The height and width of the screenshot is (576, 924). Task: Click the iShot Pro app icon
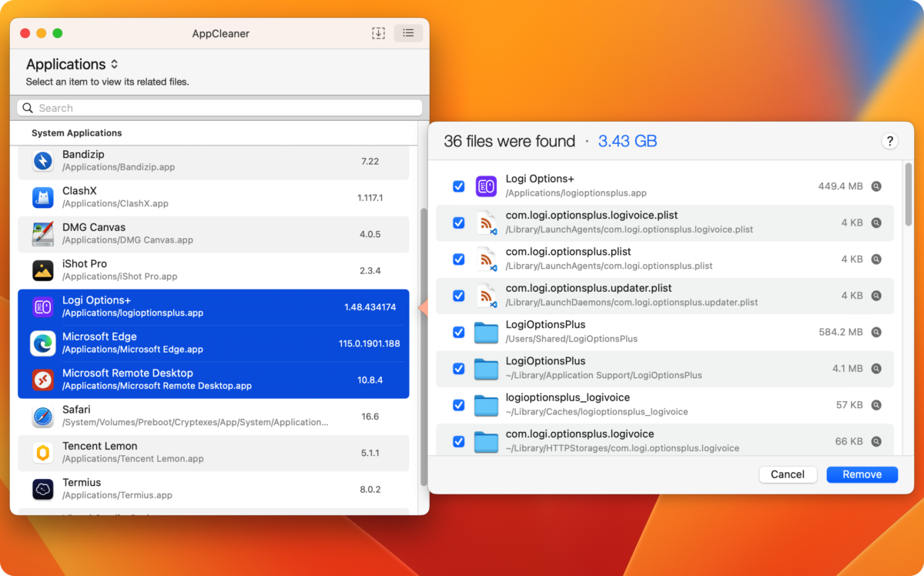pos(43,270)
